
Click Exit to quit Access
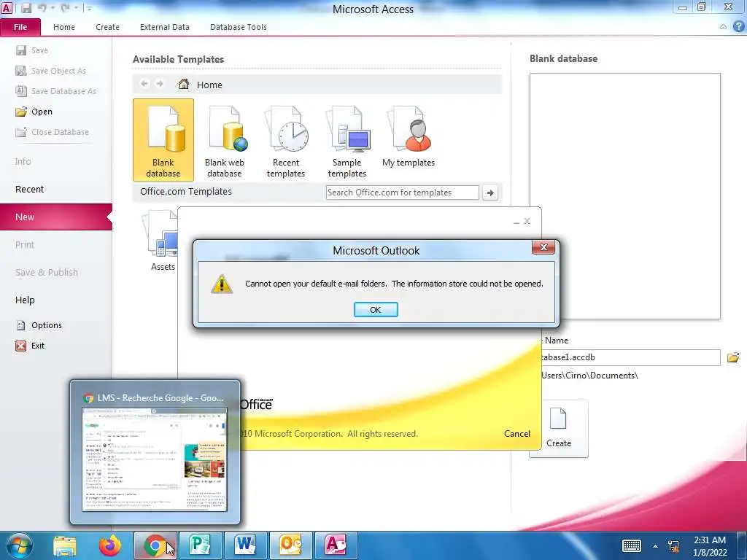click(30, 346)
